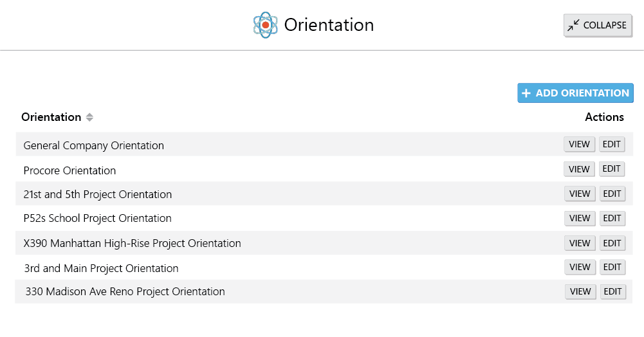Image resolution: width=644 pixels, height=337 pixels.
Task: Click the collapse arrows icon
Action: click(x=573, y=26)
